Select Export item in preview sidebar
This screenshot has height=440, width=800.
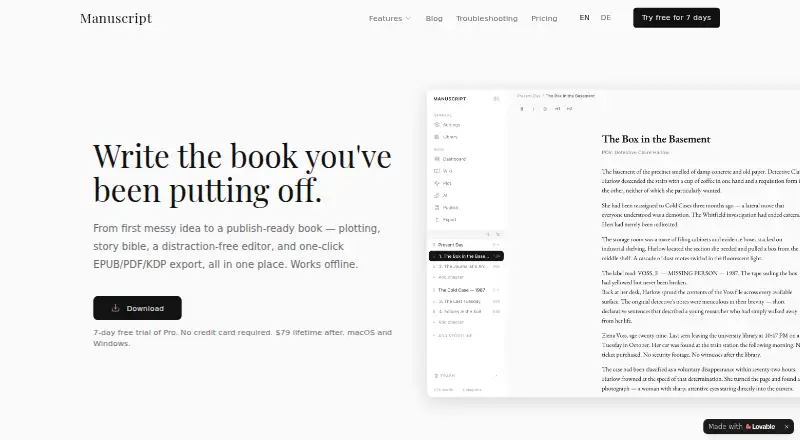point(445,220)
